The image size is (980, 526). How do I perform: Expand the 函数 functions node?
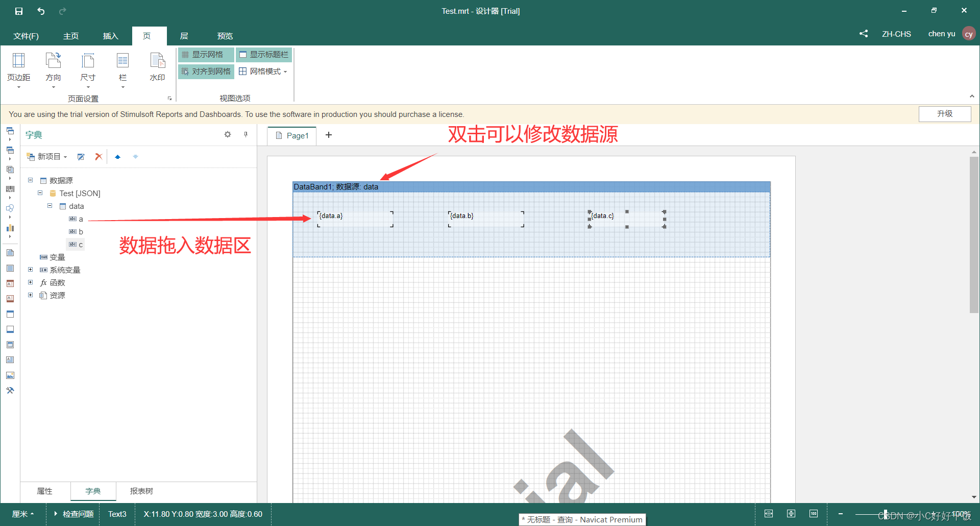point(30,282)
